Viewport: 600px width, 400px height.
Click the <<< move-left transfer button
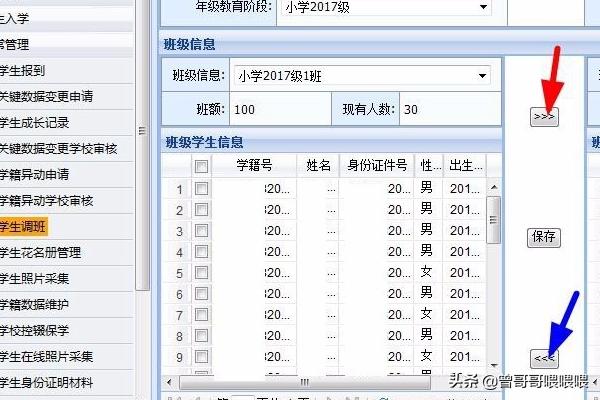[x=544, y=359]
